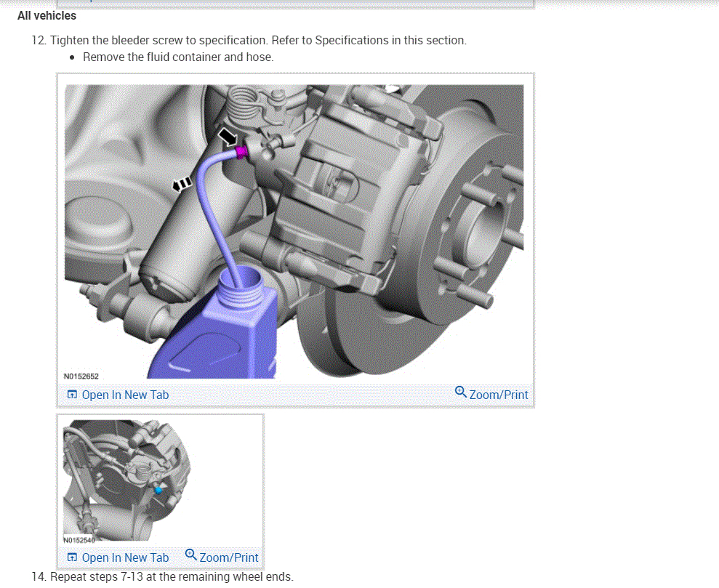Screen dimensions: 719x588
Task: Click the magenta bleeder screw in illustration
Action: pos(241,152)
